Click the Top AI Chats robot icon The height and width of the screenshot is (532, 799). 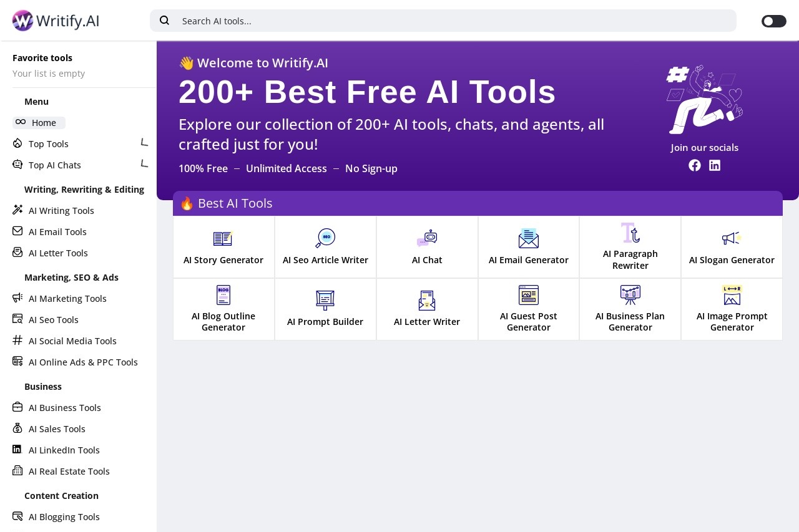[x=17, y=165]
